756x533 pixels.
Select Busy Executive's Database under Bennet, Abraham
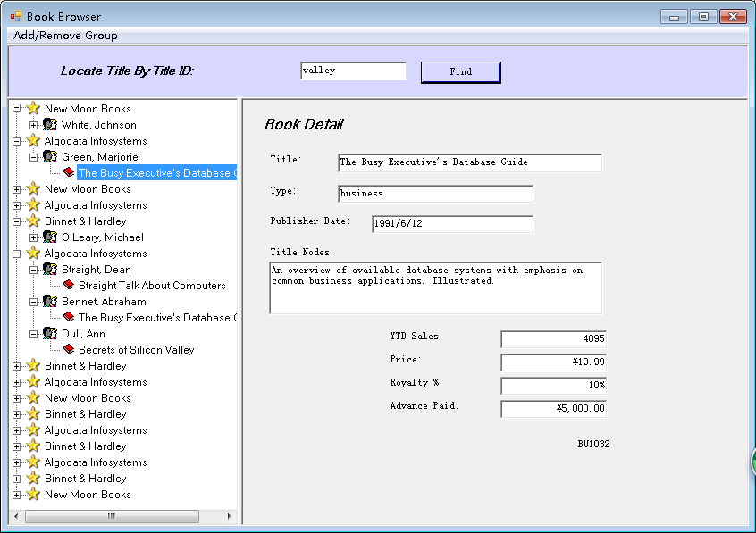(x=157, y=318)
